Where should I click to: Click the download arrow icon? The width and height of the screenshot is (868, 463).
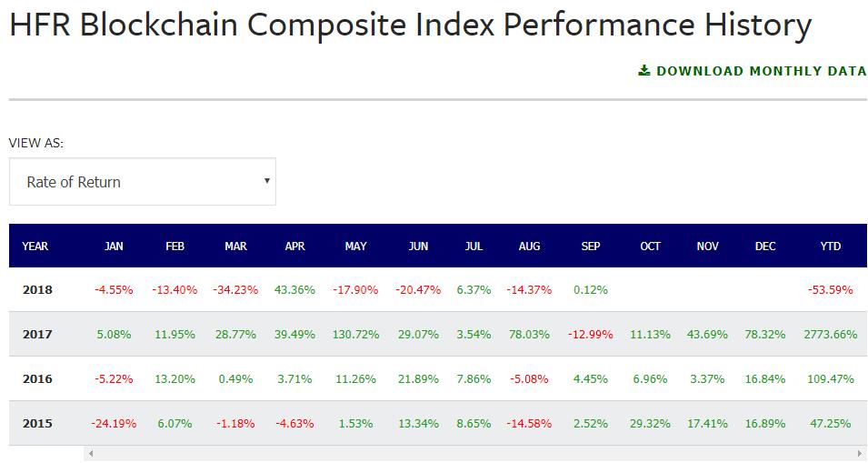click(644, 70)
